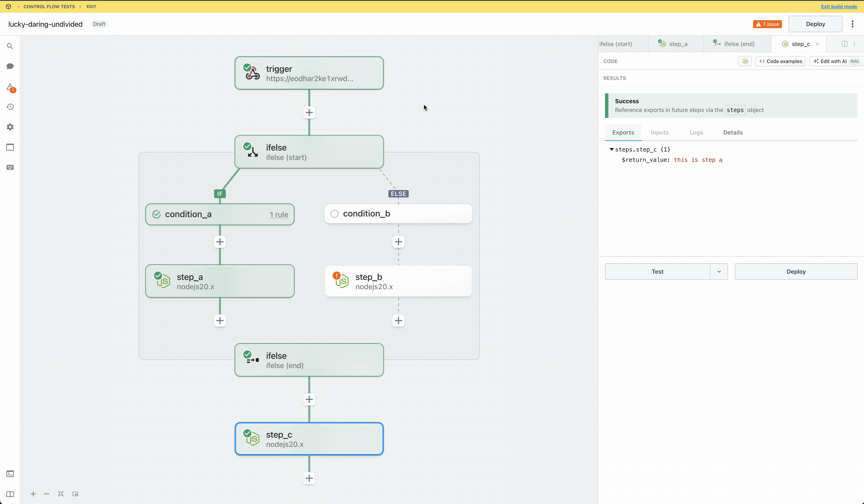Switch to the Logs results tab
This screenshot has width=864, height=504.
pos(696,132)
